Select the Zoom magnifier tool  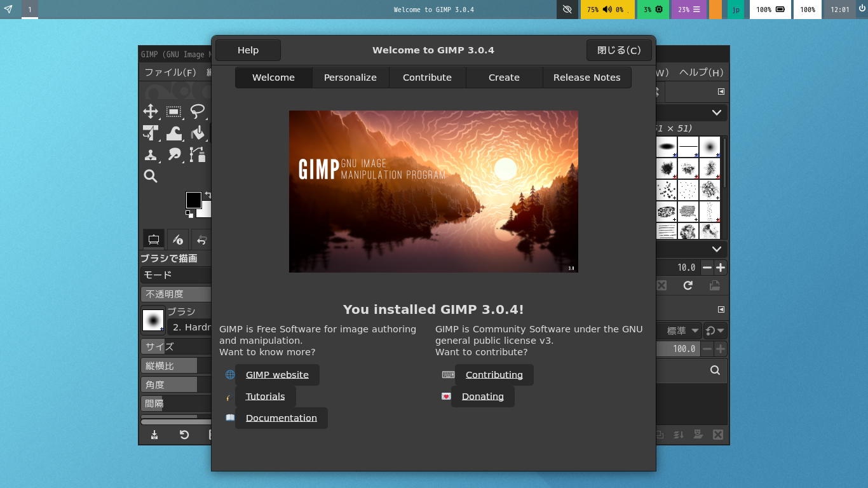151,176
